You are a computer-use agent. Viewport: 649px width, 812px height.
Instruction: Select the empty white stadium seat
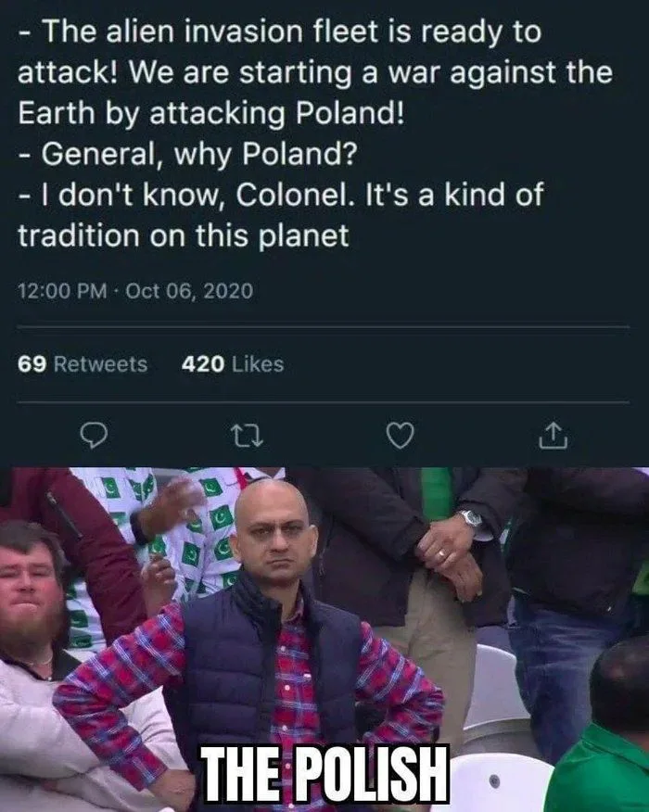point(495,783)
